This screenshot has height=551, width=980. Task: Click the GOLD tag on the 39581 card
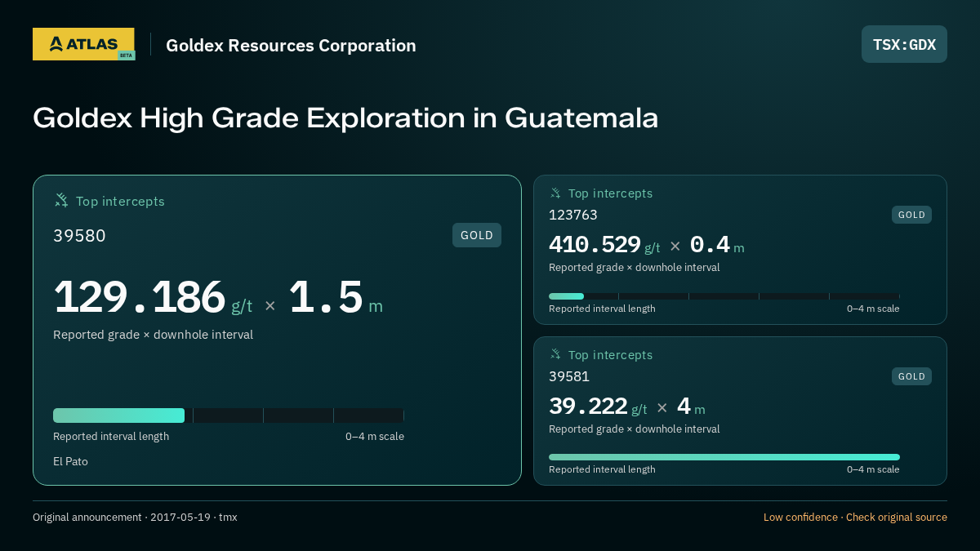(911, 376)
